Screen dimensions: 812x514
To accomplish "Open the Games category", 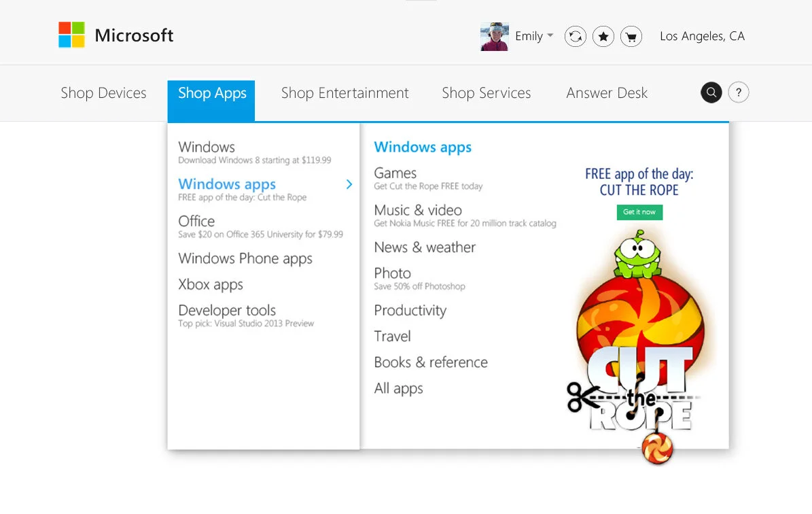I will (x=395, y=173).
